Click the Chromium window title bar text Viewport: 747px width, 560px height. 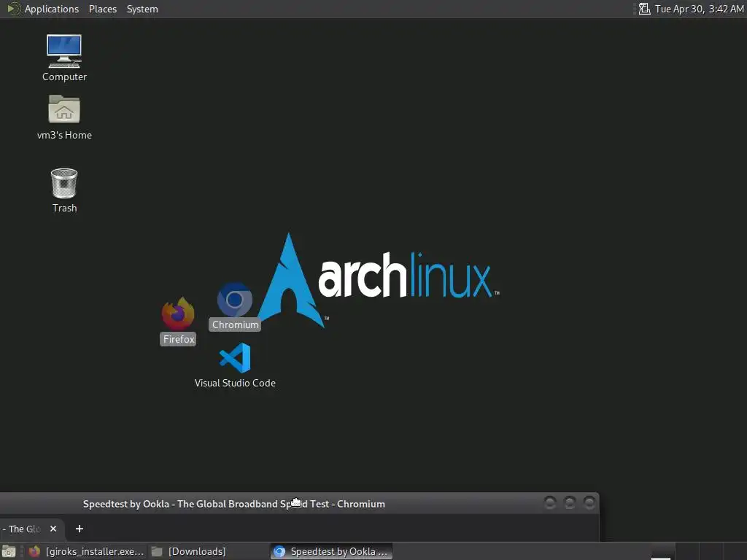[x=234, y=504]
